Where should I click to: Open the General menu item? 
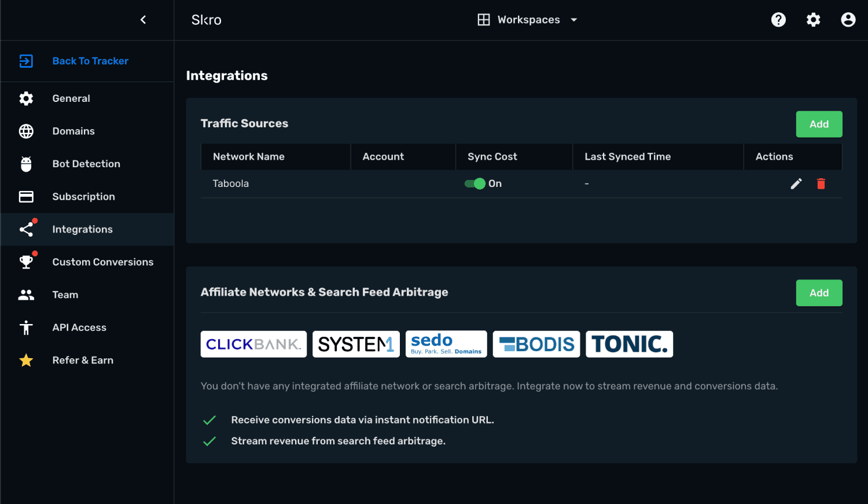coord(87,98)
